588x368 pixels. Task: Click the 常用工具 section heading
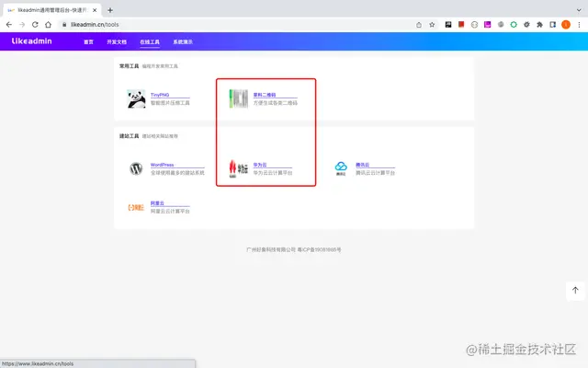[x=129, y=66]
